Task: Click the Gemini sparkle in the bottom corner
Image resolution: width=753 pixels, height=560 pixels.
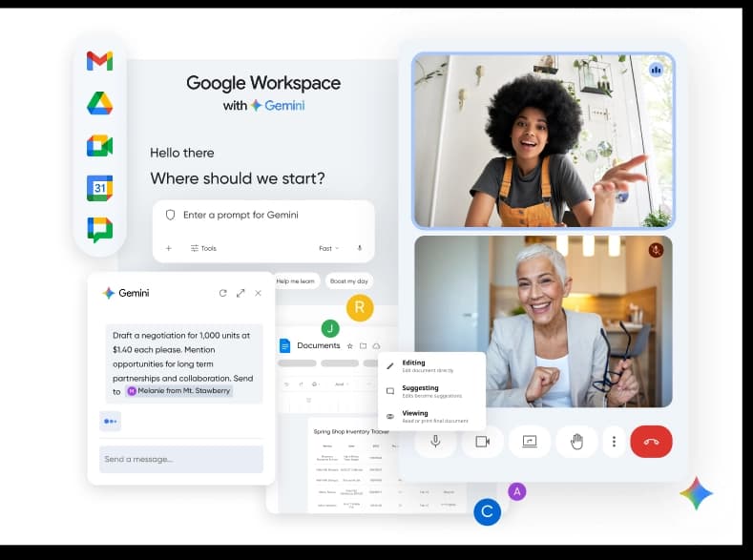Action: tap(697, 493)
